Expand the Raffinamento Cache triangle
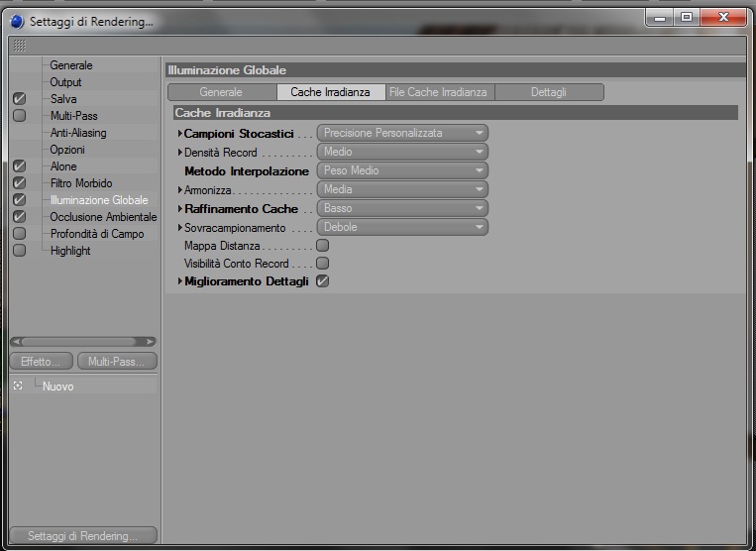 [x=180, y=209]
